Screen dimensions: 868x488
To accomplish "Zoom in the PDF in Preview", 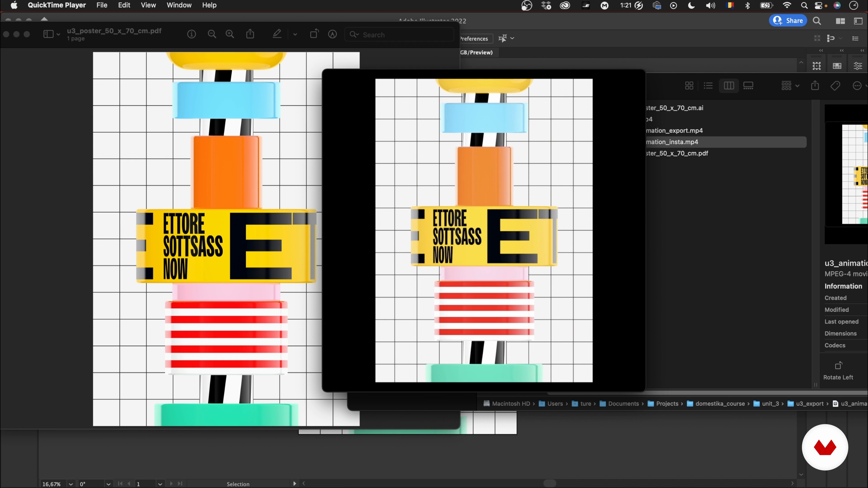I will click(x=230, y=34).
